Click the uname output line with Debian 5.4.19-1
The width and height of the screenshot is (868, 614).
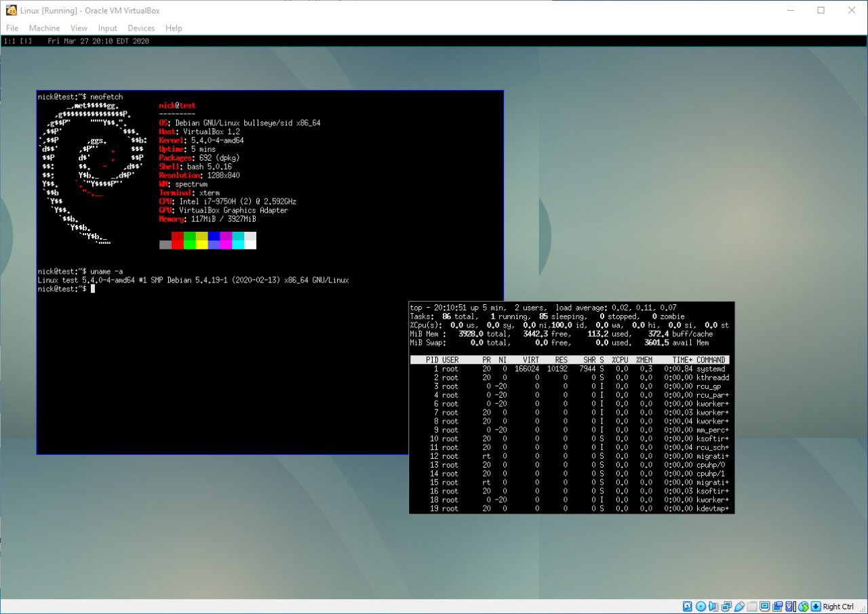click(x=193, y=280)
